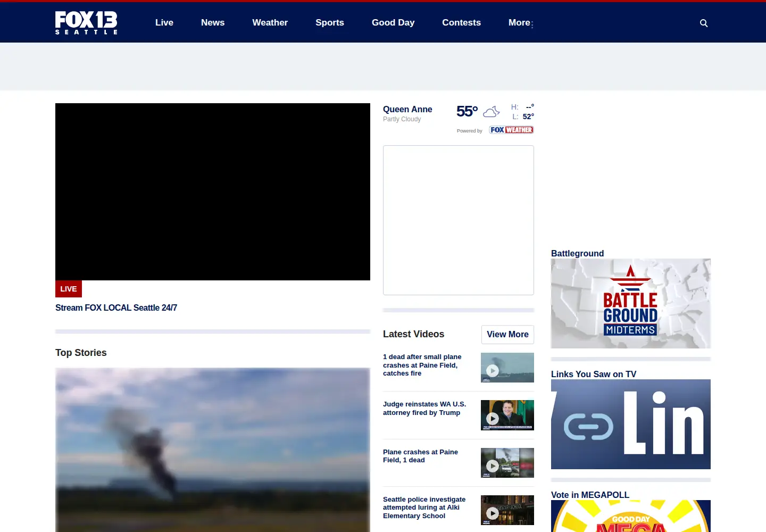Click the L: 52° low temperature

click(x=523, y=117)
